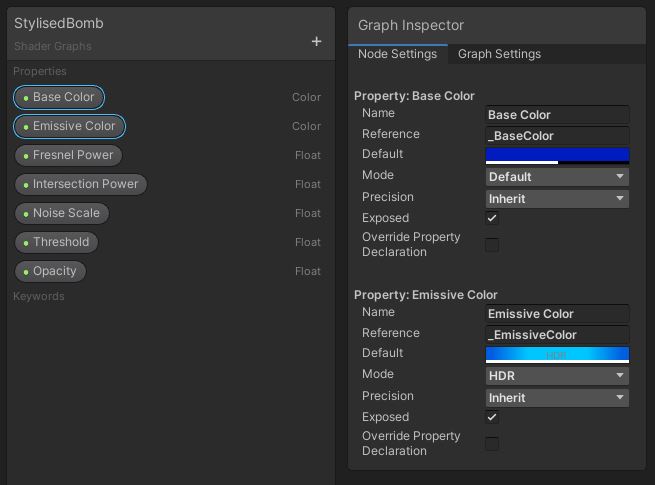Image resolution: width=655 pixels, height=485 pixels.
Task: Open the Emissive Color HDR default swatch
Action: coord(557,355)
